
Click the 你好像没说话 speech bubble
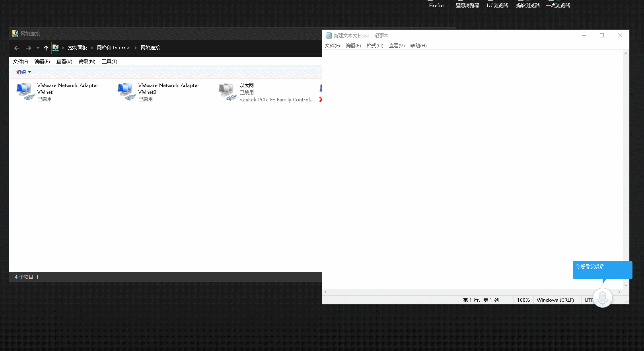point(602,270)
